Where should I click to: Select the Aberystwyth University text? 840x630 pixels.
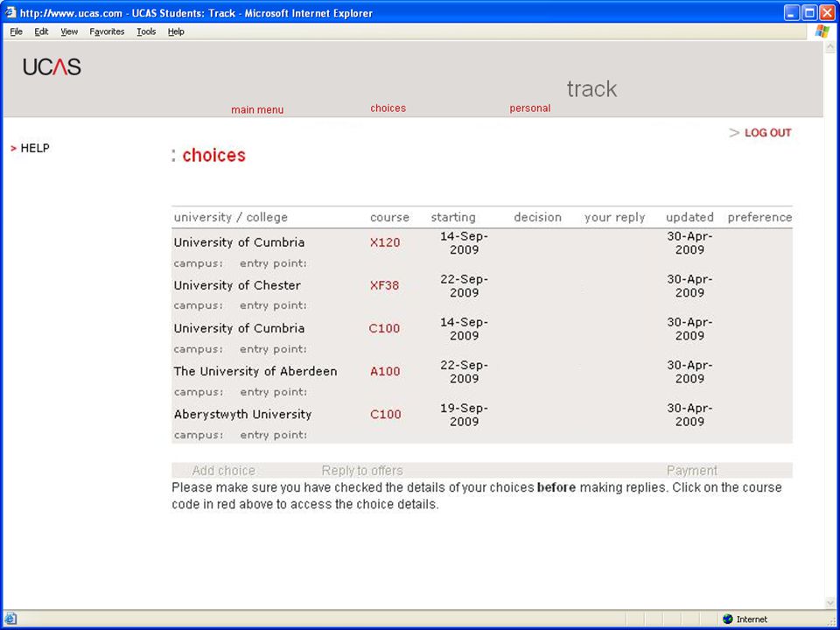pyautogui.click(x=242, y=414)
